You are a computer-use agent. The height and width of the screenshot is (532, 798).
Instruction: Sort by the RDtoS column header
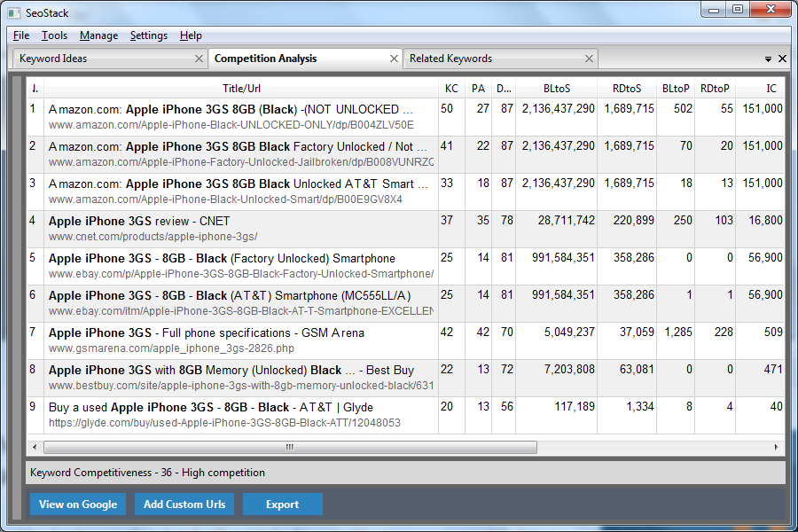pyautogui.click(x=627, y=89)
